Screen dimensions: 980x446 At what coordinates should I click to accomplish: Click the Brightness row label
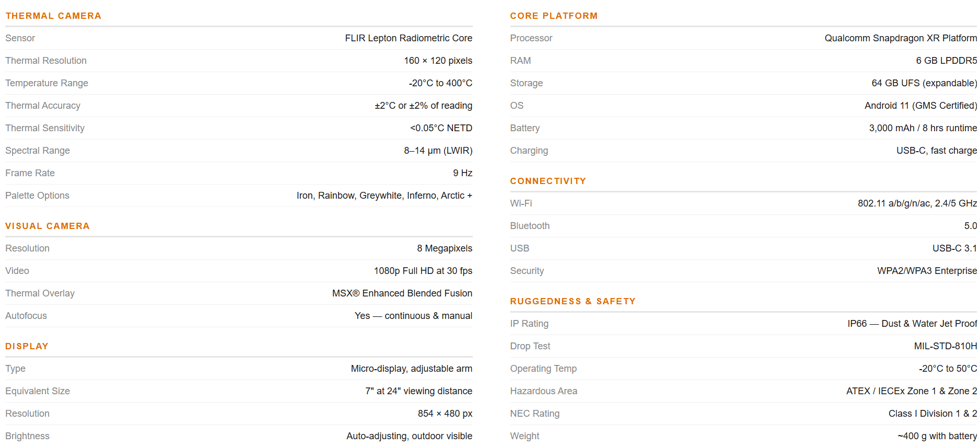pos(27,436)
